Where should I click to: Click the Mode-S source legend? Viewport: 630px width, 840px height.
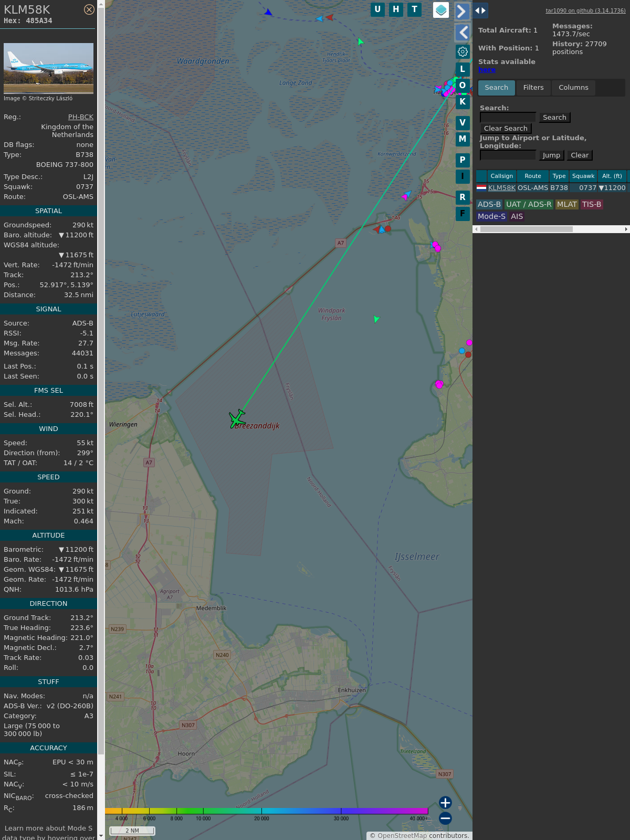pyautogui.click(x=491, y=216)
